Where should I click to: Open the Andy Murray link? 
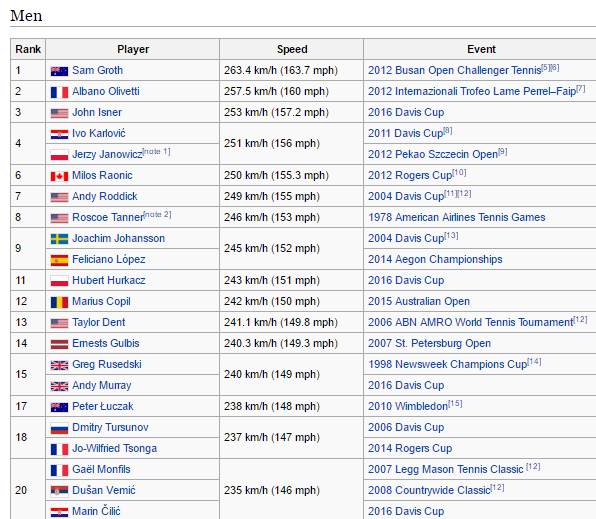pyautogui.click(x=101, y=385)
